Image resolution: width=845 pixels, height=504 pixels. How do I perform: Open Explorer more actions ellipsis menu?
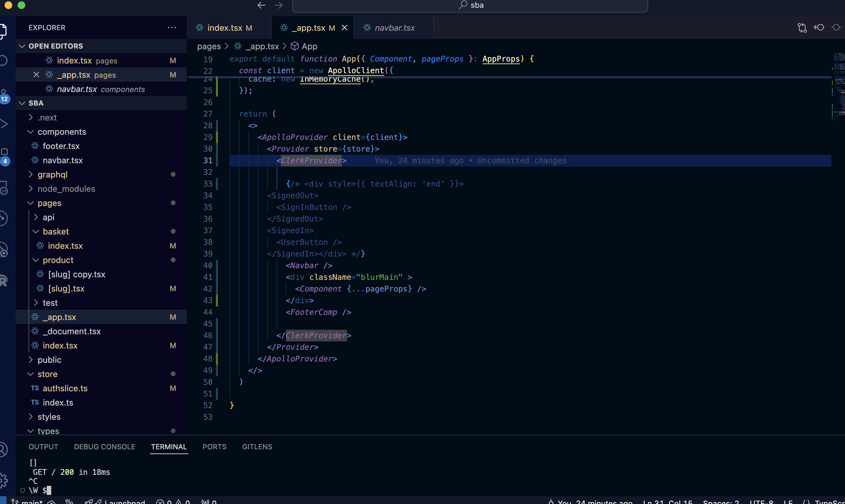point(172,28)
